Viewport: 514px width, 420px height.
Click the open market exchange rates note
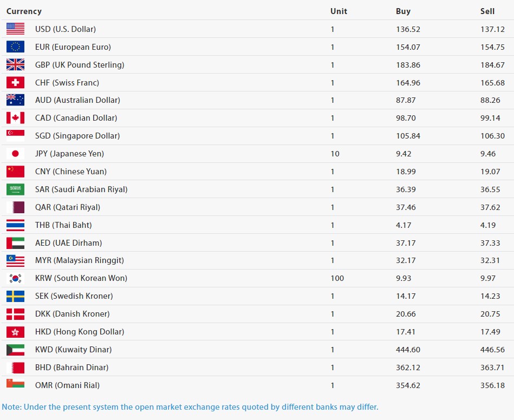(190, 407)
